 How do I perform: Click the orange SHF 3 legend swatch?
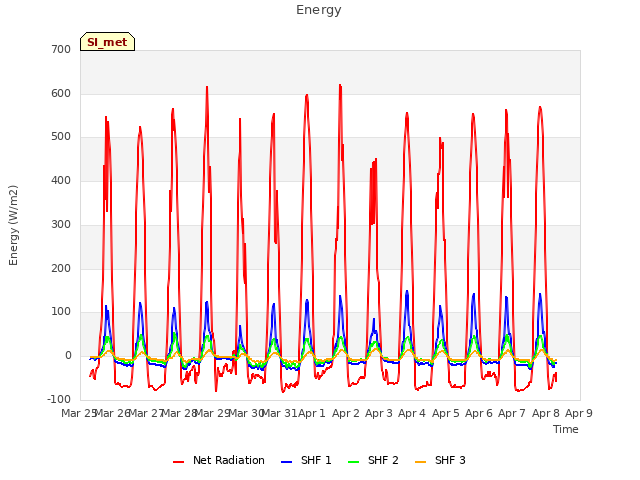[x=420, y=462]
